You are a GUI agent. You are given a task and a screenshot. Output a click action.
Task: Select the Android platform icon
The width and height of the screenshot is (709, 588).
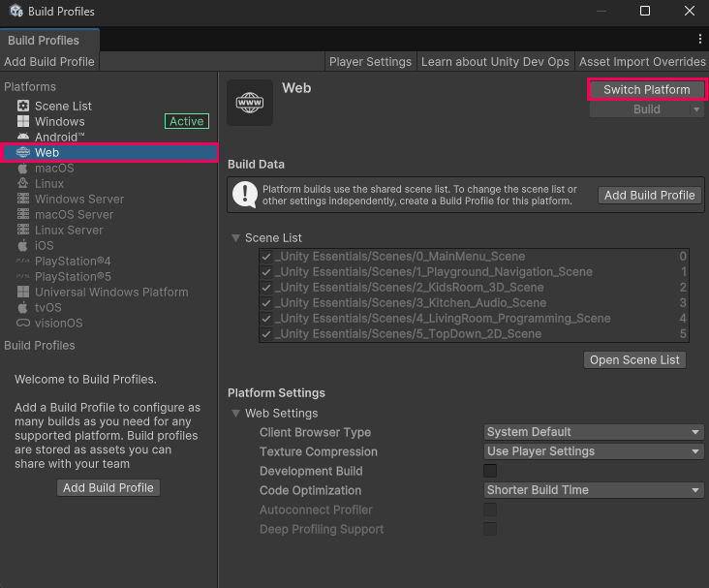[x=23, y=137]
